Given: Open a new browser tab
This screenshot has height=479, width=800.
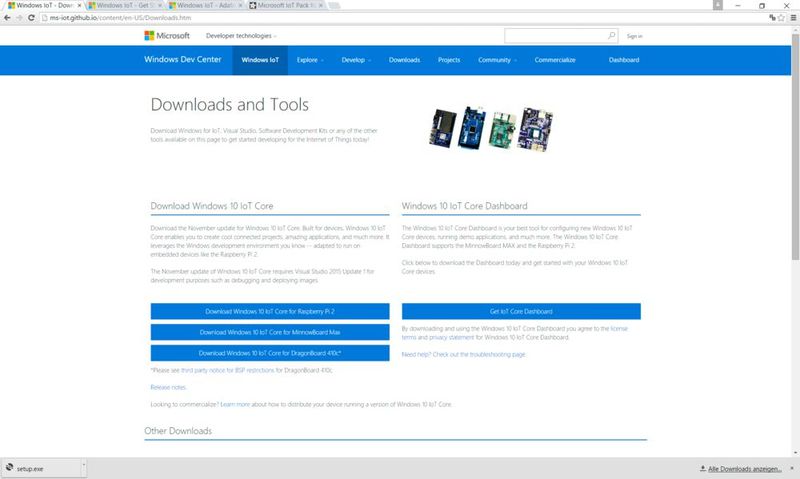Looking at the screenshot, I should [334, 5].
